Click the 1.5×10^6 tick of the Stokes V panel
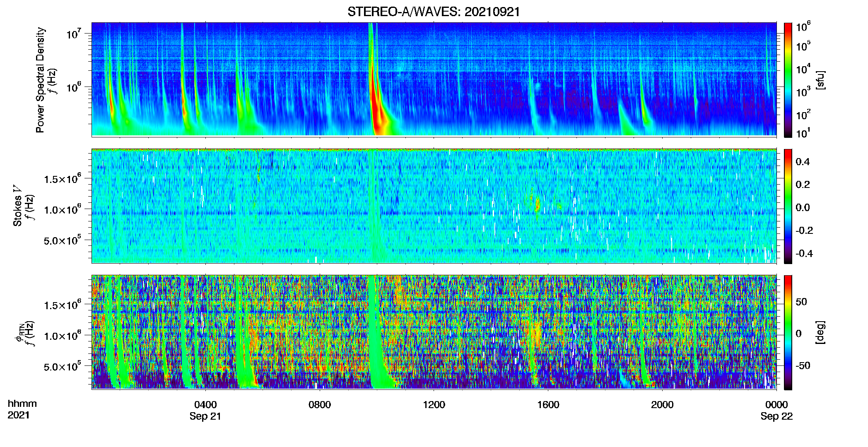 [x=63, y=179]
